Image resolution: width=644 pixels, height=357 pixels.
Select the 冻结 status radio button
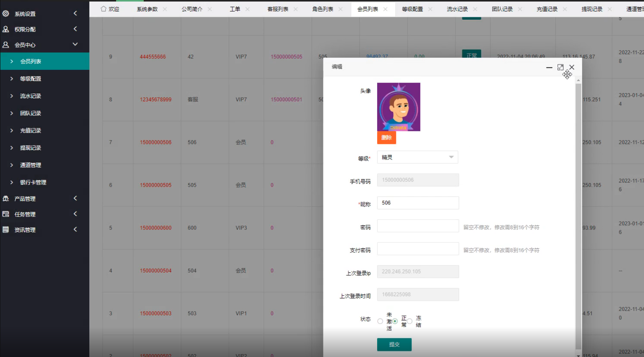click(410, 321)
